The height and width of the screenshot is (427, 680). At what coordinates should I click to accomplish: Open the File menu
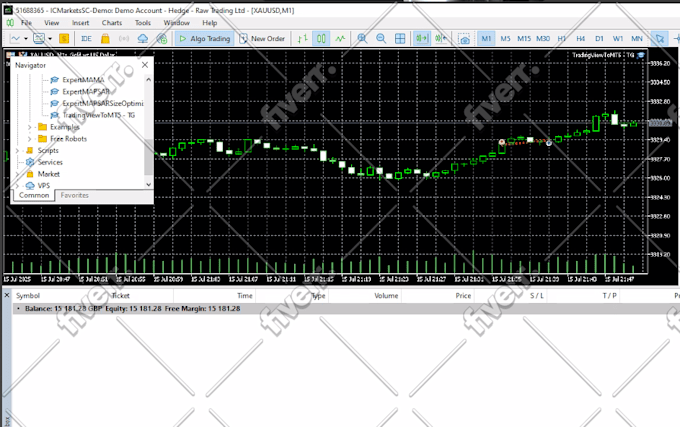[26, 23]
